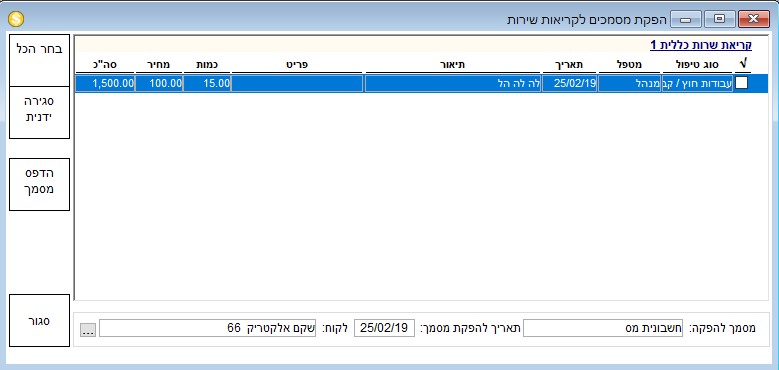Click the בחר הכל button
779x370 pixels.
[39, 60]
